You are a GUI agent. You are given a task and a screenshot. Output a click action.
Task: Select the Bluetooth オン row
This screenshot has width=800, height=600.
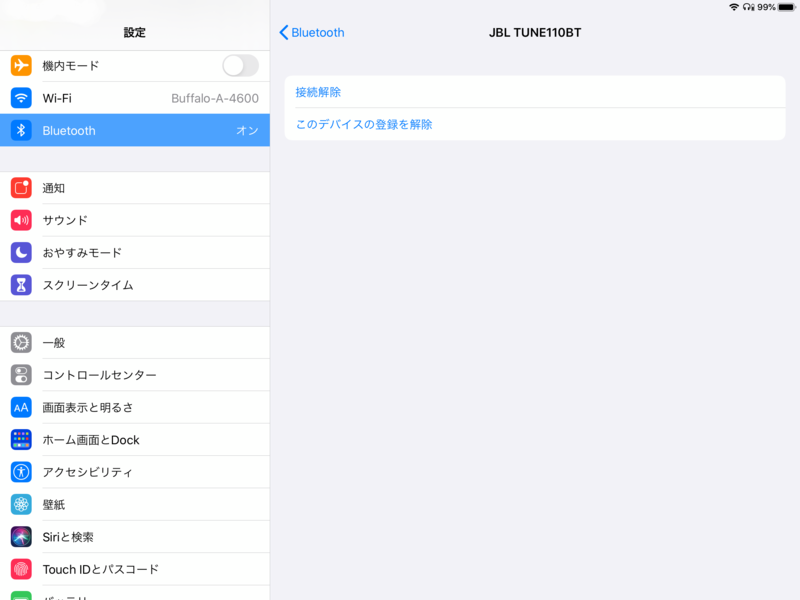(135, 130)
